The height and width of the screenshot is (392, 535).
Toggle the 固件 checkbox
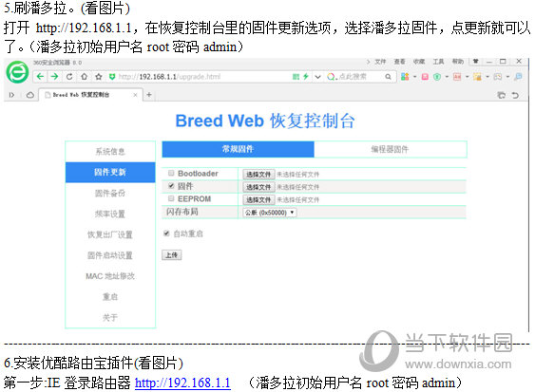tap(171, 186)
